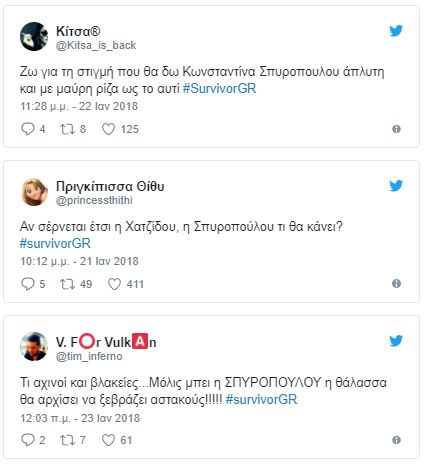
Task: Click the Twitter bird icon on Kitsa's tweet
Action: (x=396, y=31)
